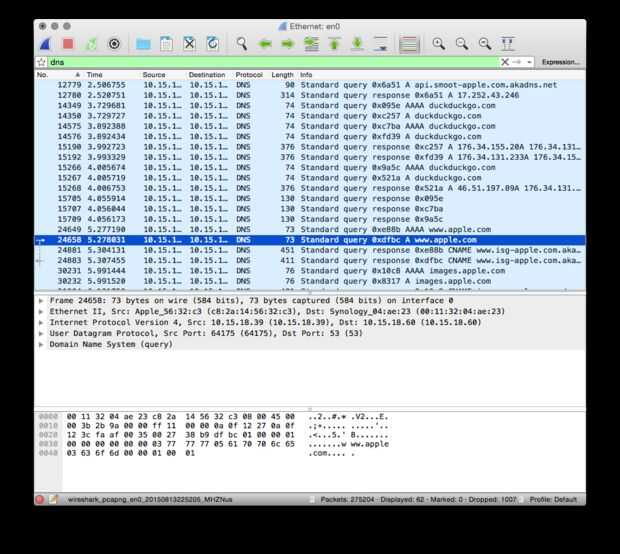Screen dimensions: 620x554
Task: Select packet 24883 CNAME response 0xdfbc
Action: point(310,261)
